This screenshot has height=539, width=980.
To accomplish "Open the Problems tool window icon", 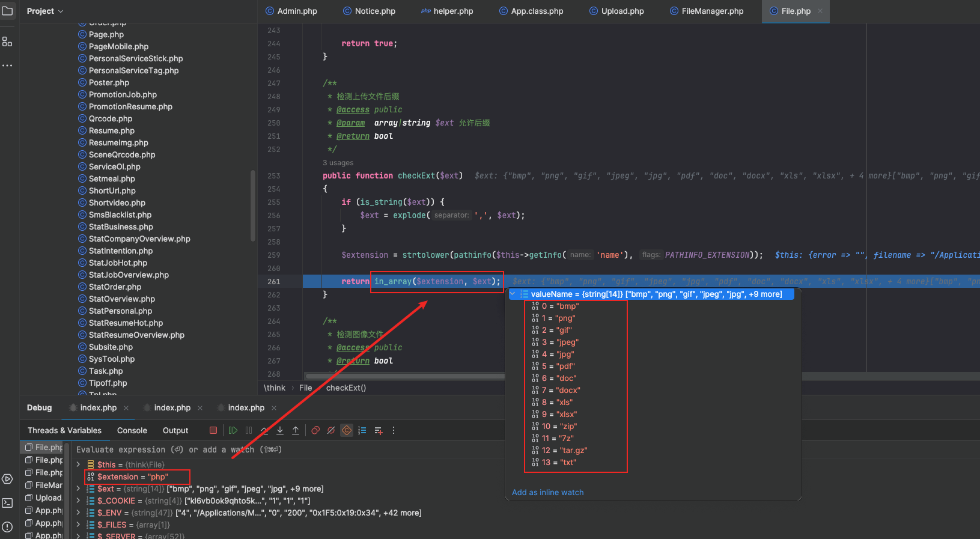I will 7,527.
